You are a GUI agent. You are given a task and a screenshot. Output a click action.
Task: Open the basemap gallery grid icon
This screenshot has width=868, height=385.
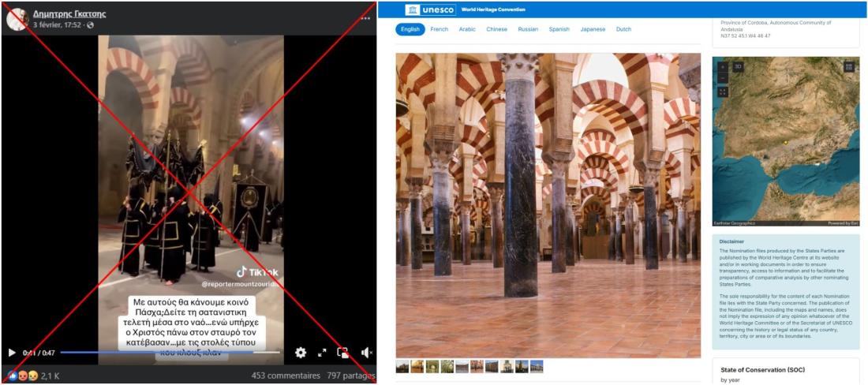(849, 67)
